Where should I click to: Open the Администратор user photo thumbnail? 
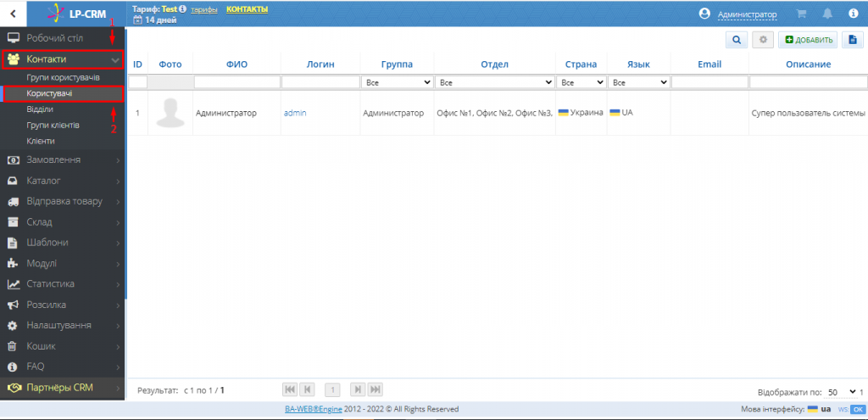point(170,113)
